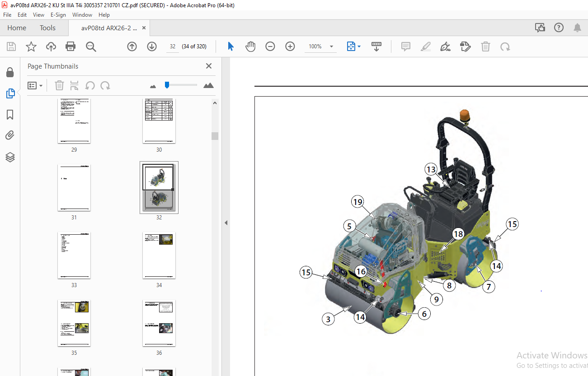Image resolution: width=588 pixels, height=376 pixels.
Task: Switch to the Home tab
Action: (x=17, y=28)
